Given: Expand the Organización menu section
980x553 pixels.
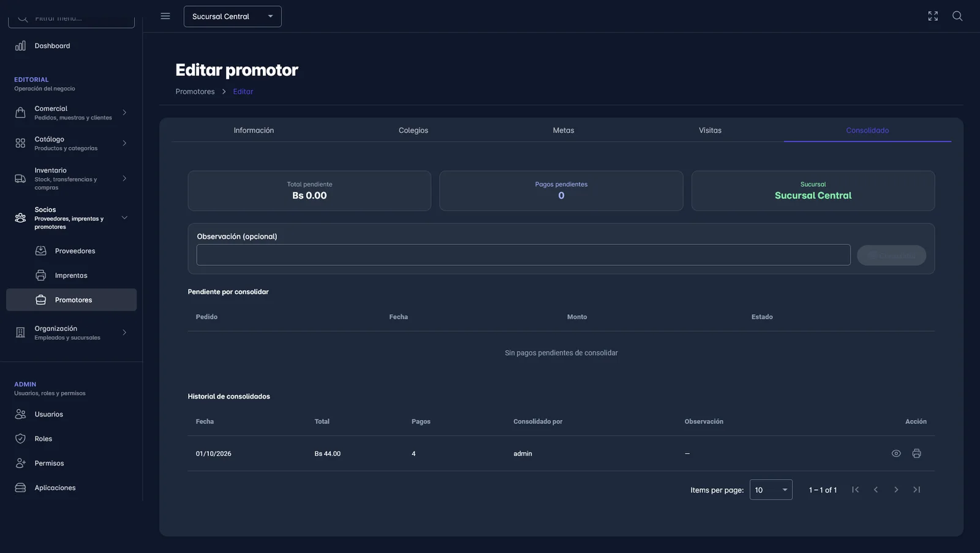Looking at the screenshot, I should pyautogui.click(x=71, y=333).
